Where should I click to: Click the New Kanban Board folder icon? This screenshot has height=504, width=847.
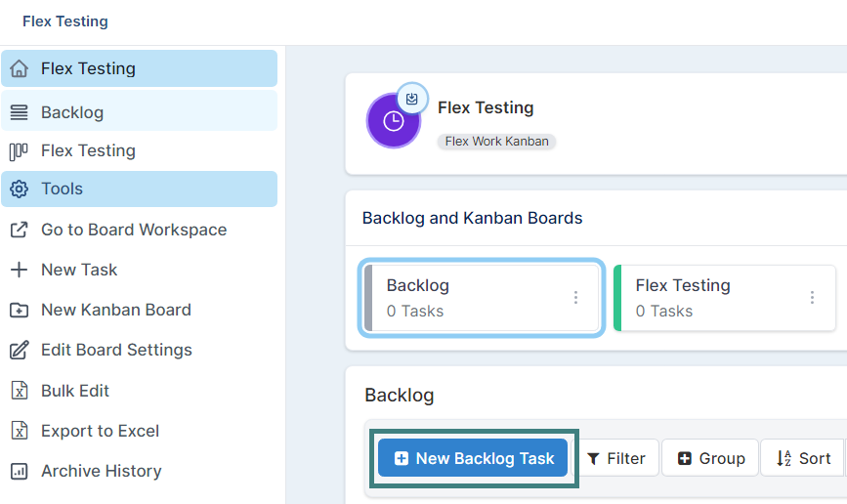[x=19, y=310]
